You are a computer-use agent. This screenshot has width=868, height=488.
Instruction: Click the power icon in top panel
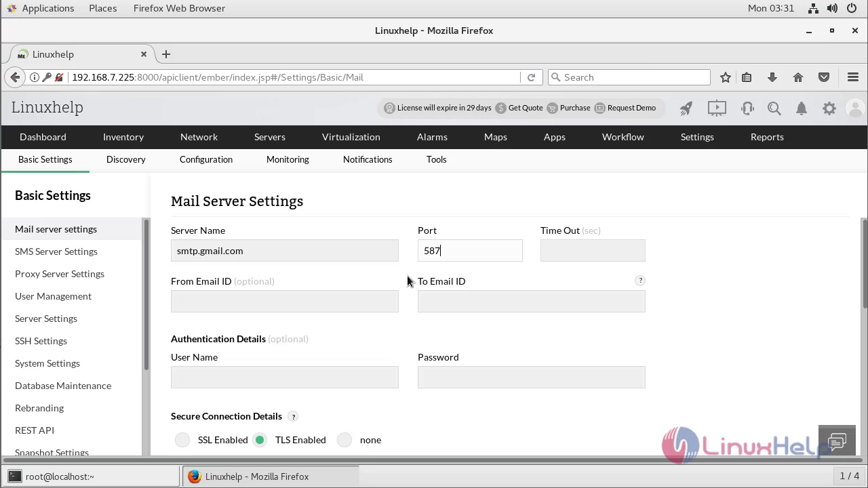point(852,8)
